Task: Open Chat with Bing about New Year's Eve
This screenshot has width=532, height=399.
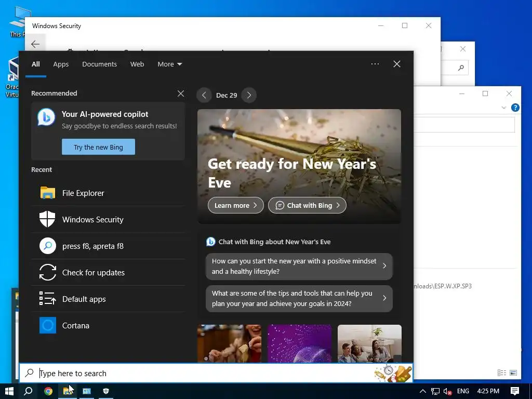Action: 269,242
